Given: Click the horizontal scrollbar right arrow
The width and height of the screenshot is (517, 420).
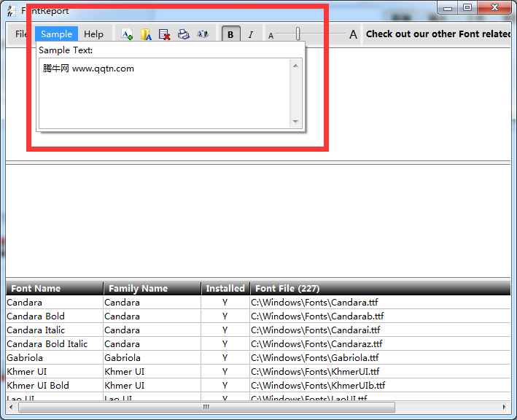Looking at the screenshot, I should pyautogui.click(x=504, y=407).
